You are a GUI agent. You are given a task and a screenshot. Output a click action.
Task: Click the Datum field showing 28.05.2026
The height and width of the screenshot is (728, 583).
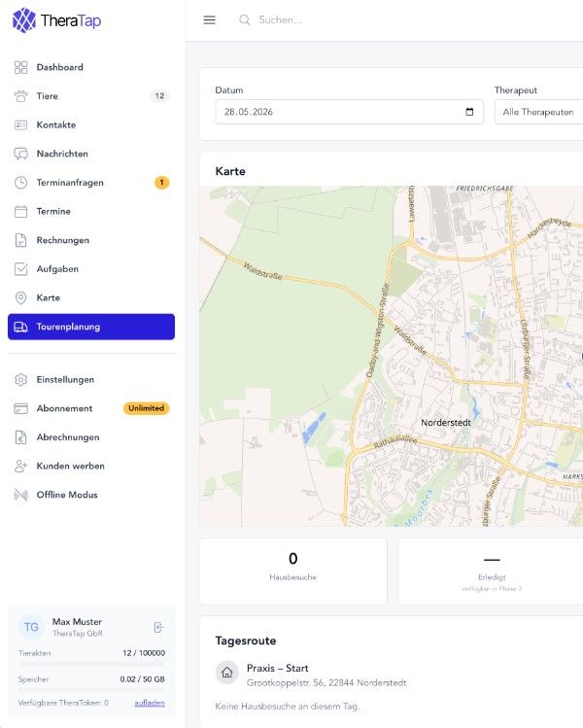click(x=349, y=112)
